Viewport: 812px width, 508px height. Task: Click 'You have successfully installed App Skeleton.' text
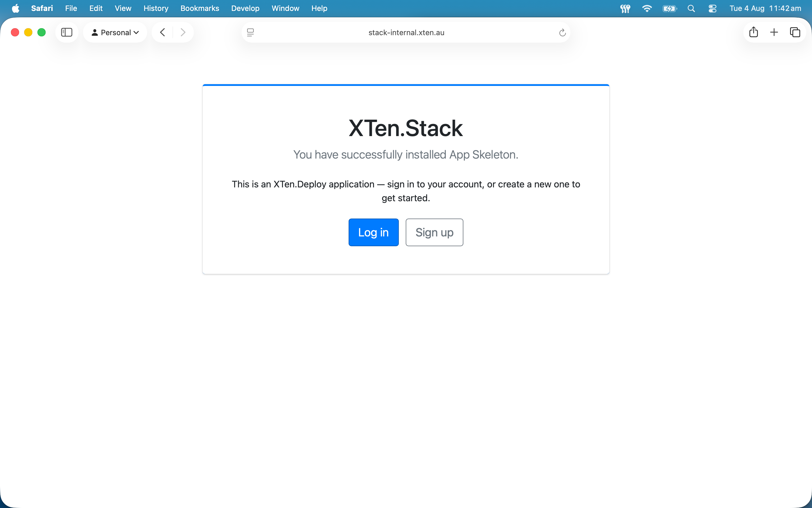click(406, 155)
